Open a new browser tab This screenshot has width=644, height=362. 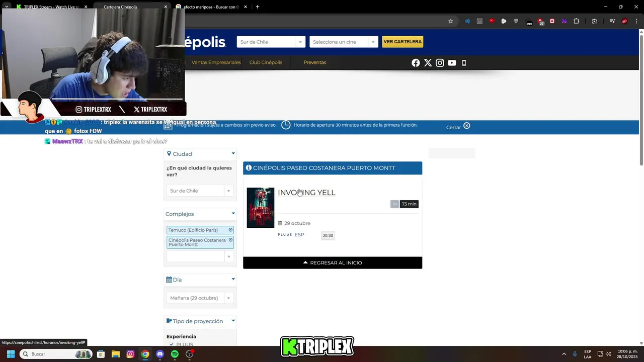258,7
